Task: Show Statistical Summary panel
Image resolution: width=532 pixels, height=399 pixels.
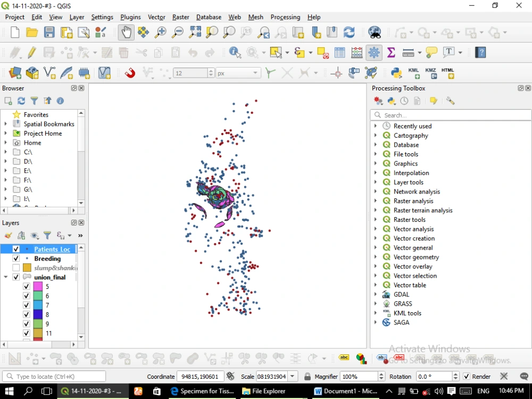Action: pos(391,52)
